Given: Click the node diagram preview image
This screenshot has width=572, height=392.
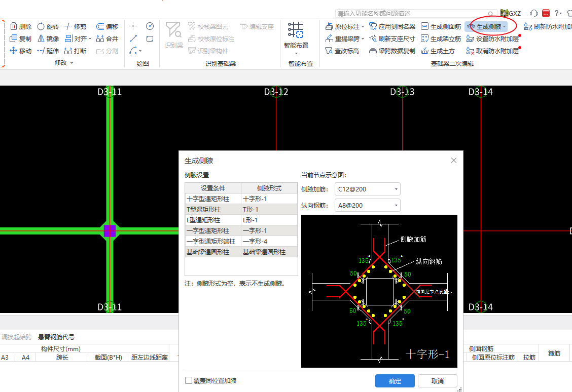Looking at the screenshot, I should click(379, 291).
